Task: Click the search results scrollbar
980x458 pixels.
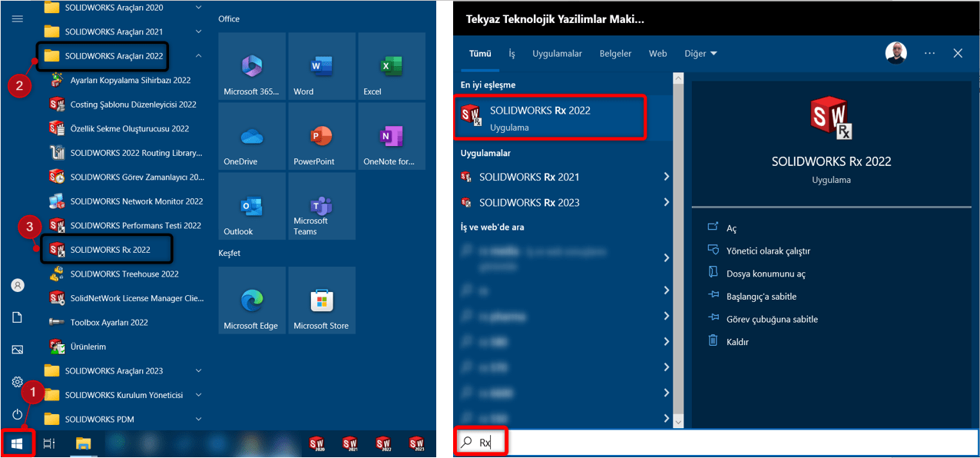Action: (x=678, y=250)
